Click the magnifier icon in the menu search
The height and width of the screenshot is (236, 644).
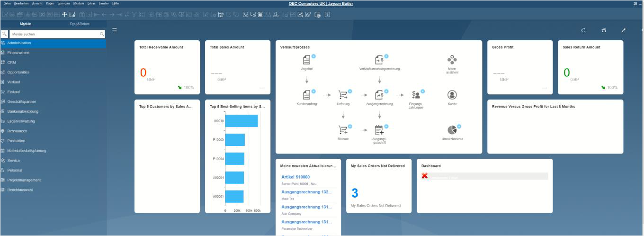point(102,34)
